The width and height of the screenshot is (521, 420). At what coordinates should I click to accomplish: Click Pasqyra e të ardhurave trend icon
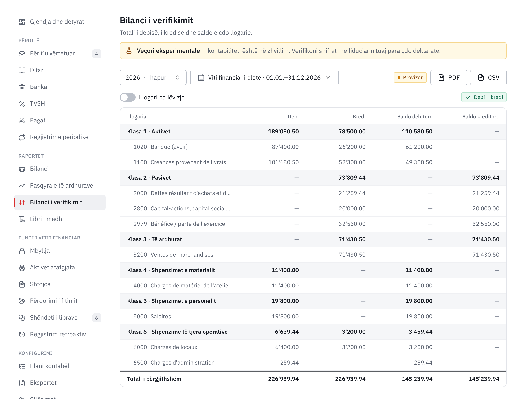(x=22, y=186)
